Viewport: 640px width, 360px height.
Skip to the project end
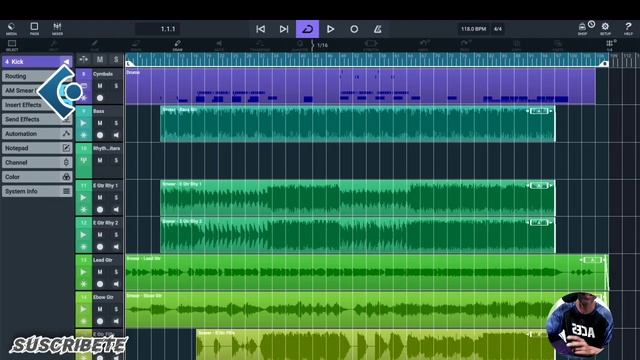click(x=284, y=29)
